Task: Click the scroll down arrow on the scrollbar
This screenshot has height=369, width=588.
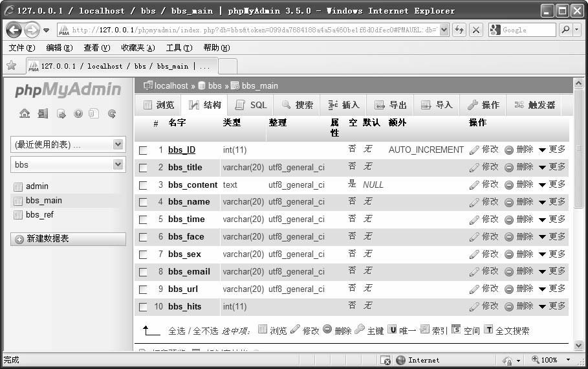Action: click(578, 345)
